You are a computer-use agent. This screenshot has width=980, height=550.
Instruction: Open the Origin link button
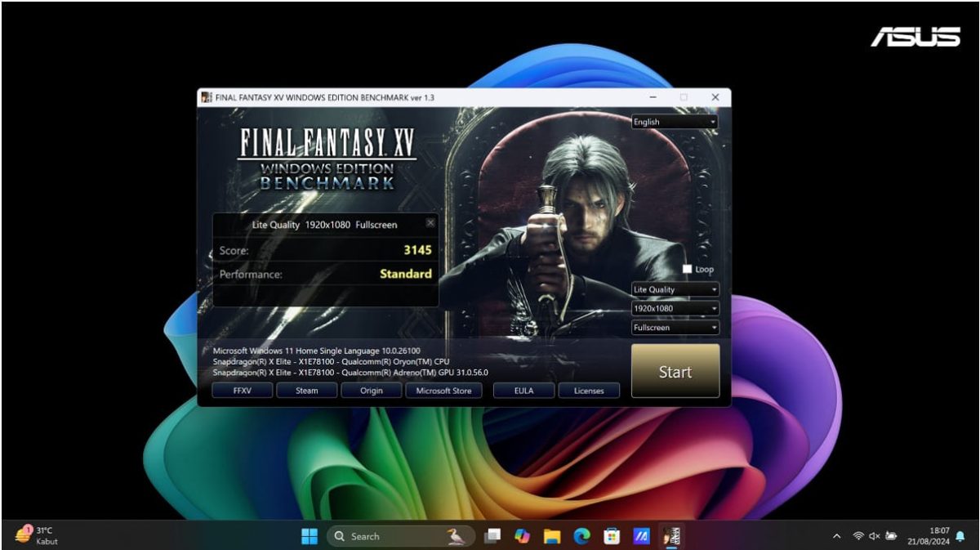[372, 391]
